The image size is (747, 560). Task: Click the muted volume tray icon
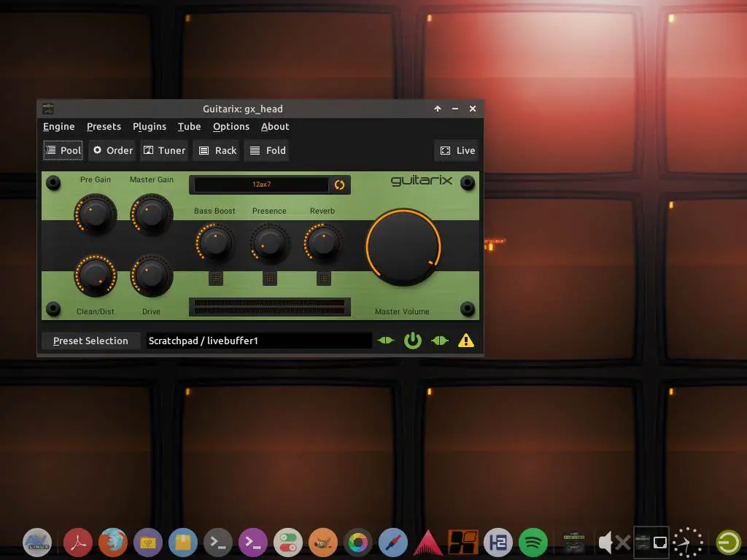point(614,542)
